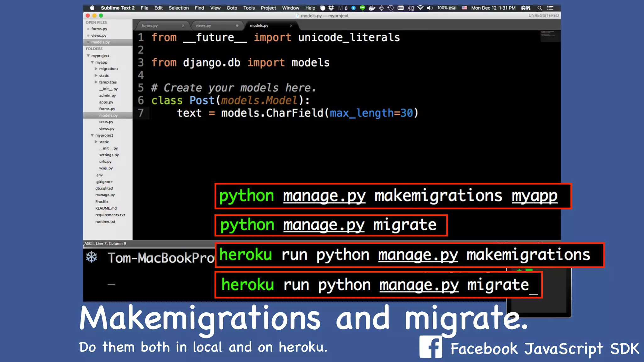Screen dimensions: 644x362
Task: Click line number 6 in the gutter
Action: click(141, 101)
